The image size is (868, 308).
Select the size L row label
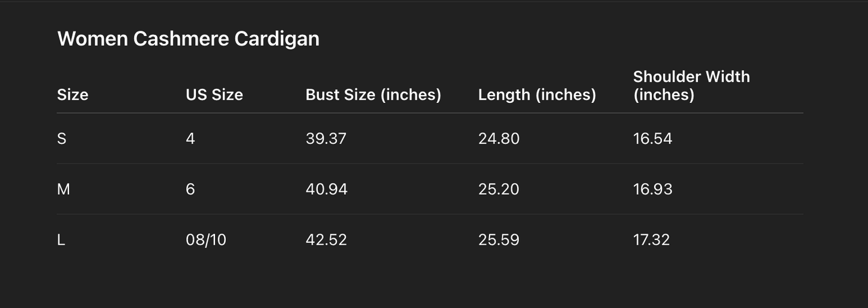point(61,240)
